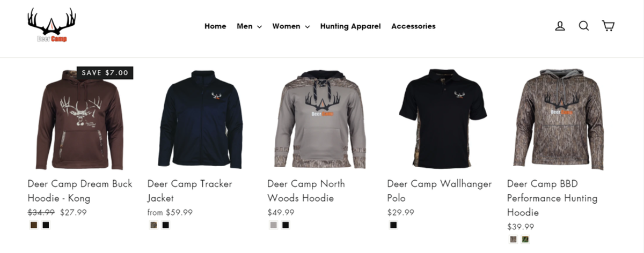
Task: Open the Hunting Apparel menu item
Action: [350, 26]
